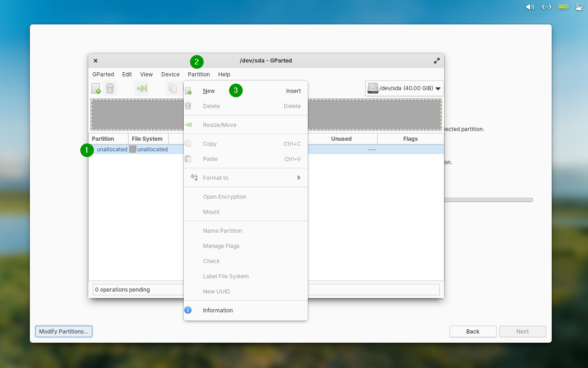This screenshot has height=368, width=588.
Task: Select the unallocated partition row
Action: [266, 149]
